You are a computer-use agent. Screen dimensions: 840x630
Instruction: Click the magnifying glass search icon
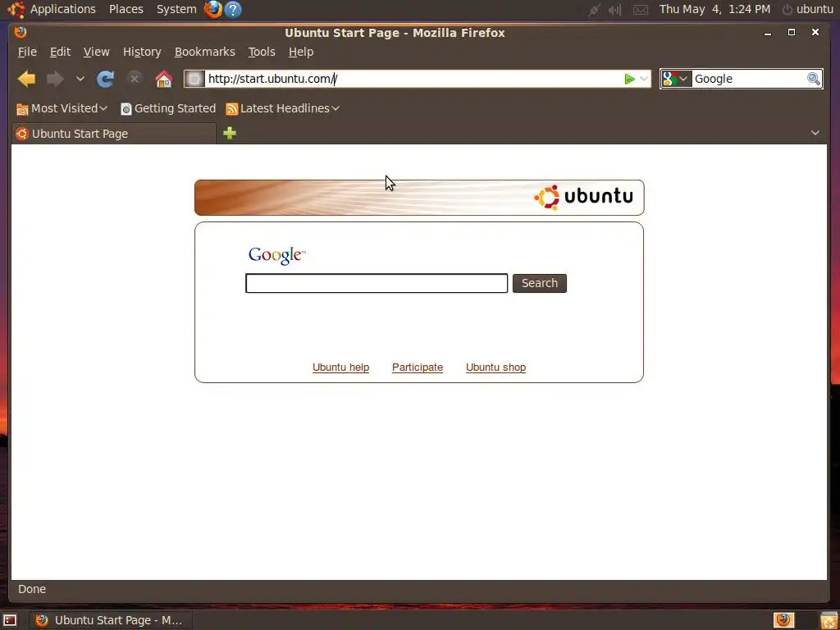tap(814, 80)
